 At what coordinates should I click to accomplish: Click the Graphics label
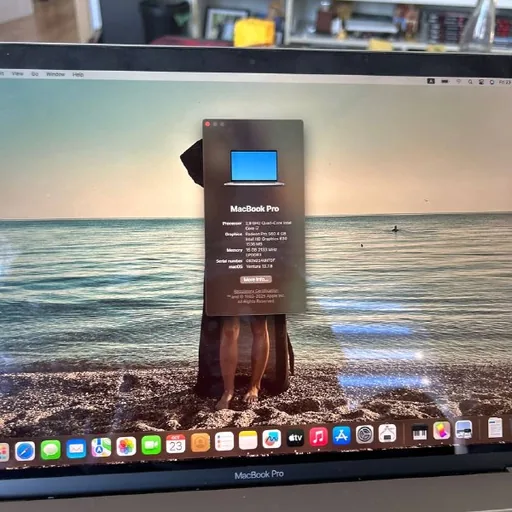pos(233,234)
